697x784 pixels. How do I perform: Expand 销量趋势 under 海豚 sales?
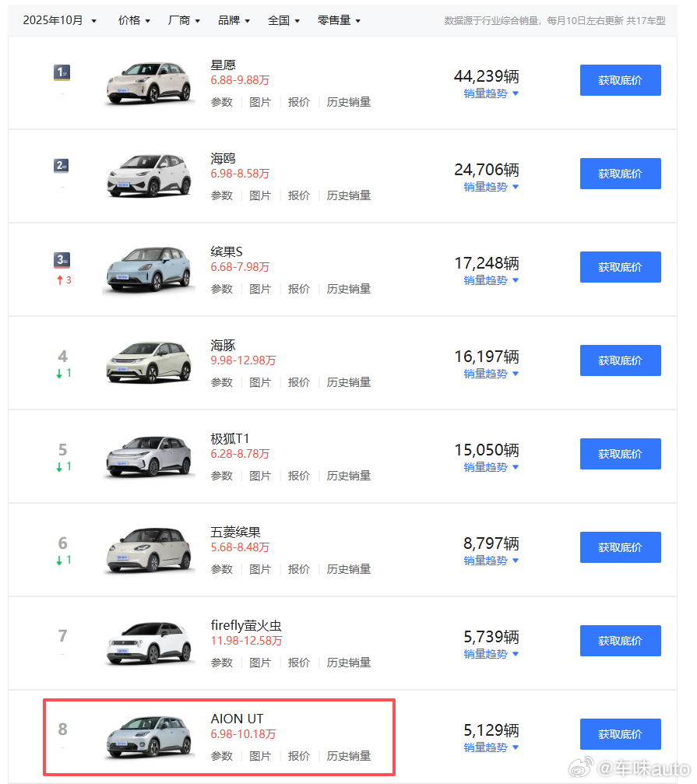[491, 374]
